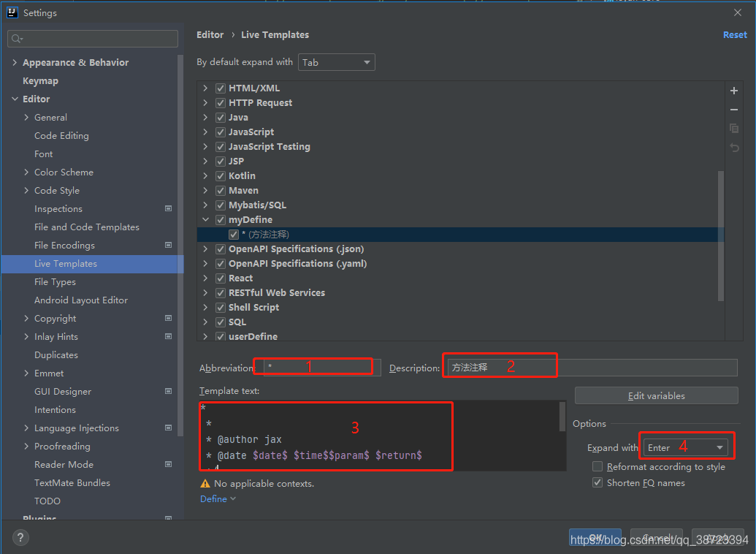Expand Appearance & Behavior in sidebar
Viewport: 756px width, 554px height.
coord(15,62)
